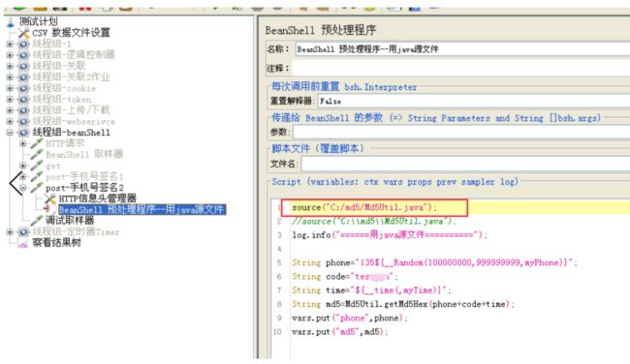Click the 线程组-上传/下载 thread group icon
This screenshot has height=364, width=630.
pyautogui.click(x=23, y=110)
